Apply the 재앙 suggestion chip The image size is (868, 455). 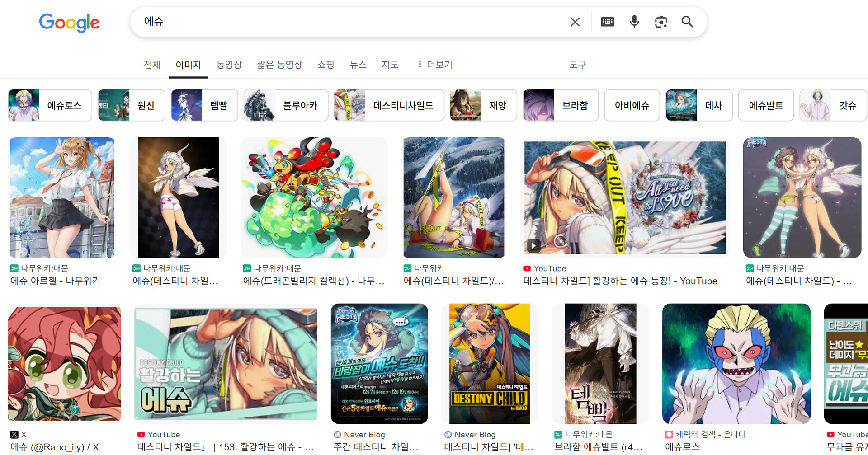pos(483,105)
